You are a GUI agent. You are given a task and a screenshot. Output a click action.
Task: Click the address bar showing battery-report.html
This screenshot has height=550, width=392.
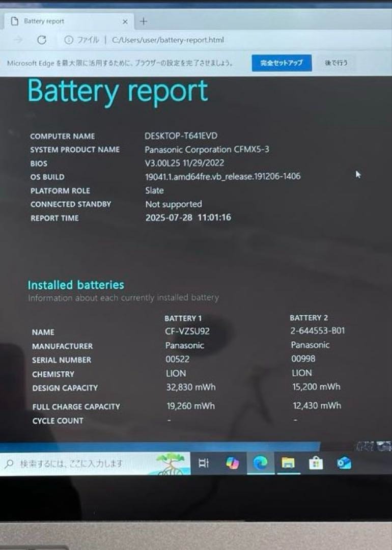point(167,40)
